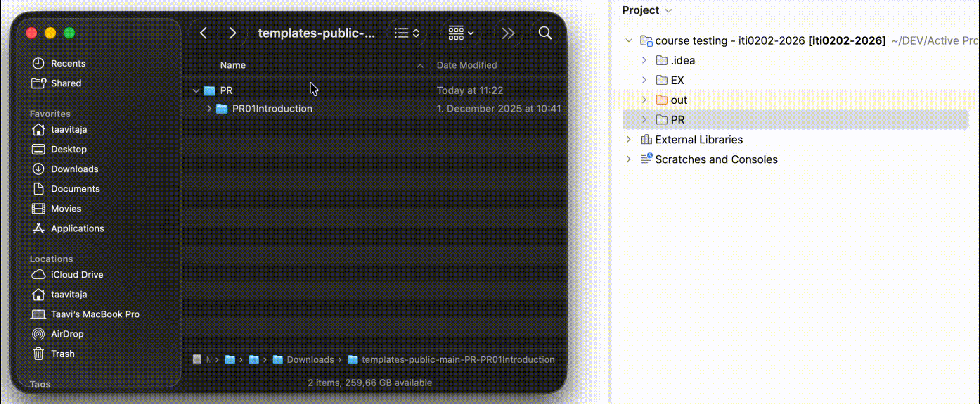
Task: Select the PR01Introduction folder row
Action: (272, 108)
